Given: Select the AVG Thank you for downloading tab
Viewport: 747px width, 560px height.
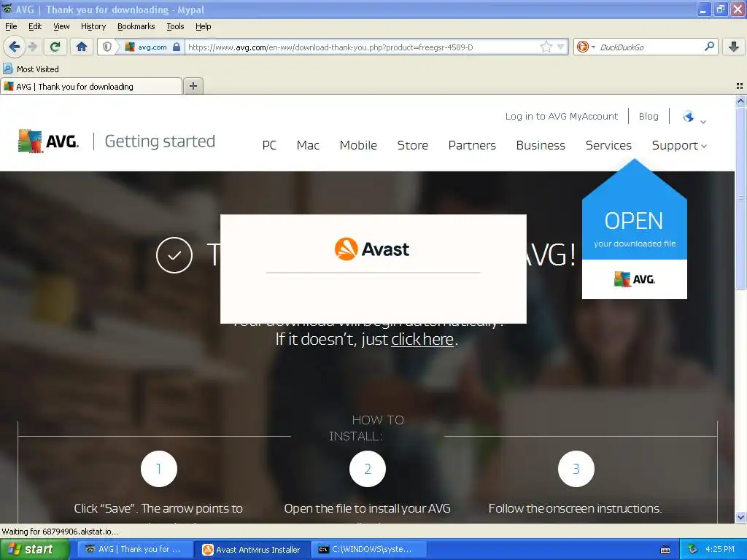Looking at the screenshot, I should point(91,86).
